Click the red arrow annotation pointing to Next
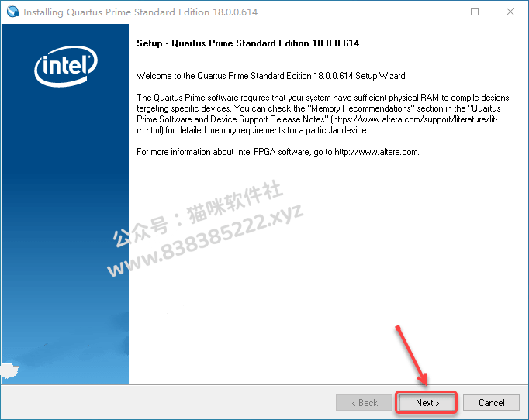529x420 pixels. [x=412, y=356]
